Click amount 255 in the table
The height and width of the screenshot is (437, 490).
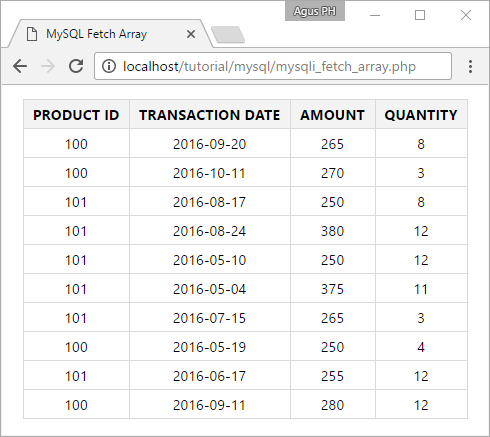(x=333, y=376)
